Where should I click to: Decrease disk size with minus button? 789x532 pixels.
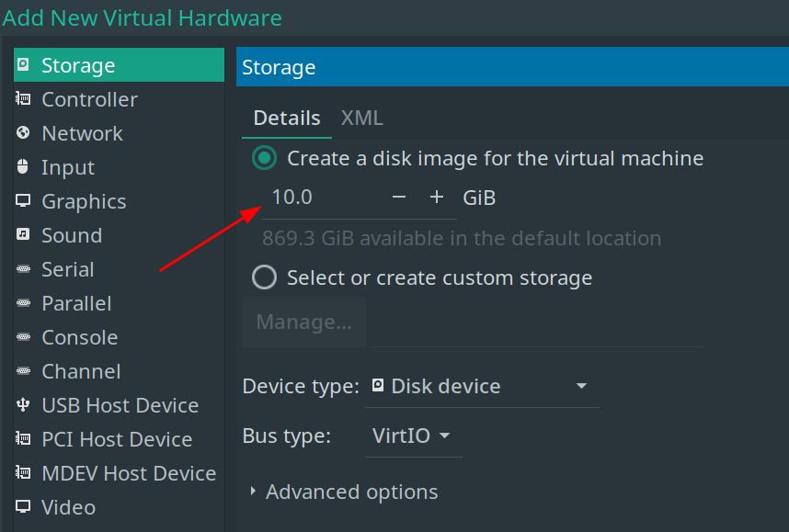[399, 198]
